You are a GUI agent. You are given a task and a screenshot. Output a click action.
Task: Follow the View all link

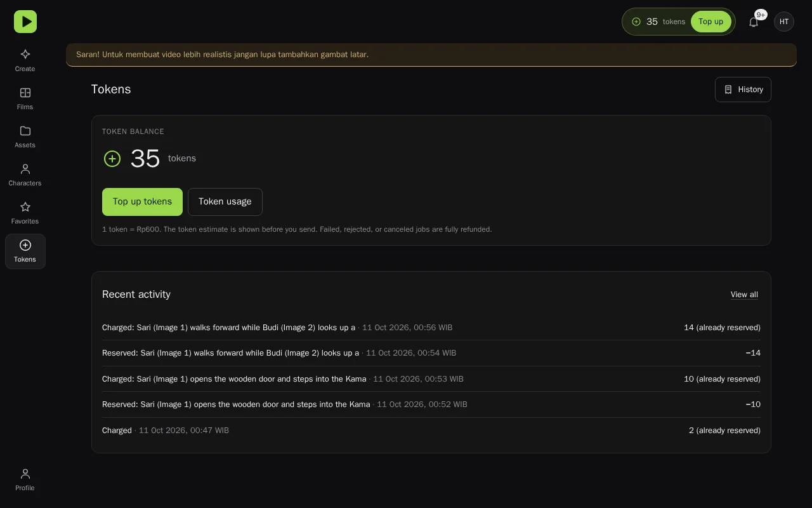tap(744, 295)
